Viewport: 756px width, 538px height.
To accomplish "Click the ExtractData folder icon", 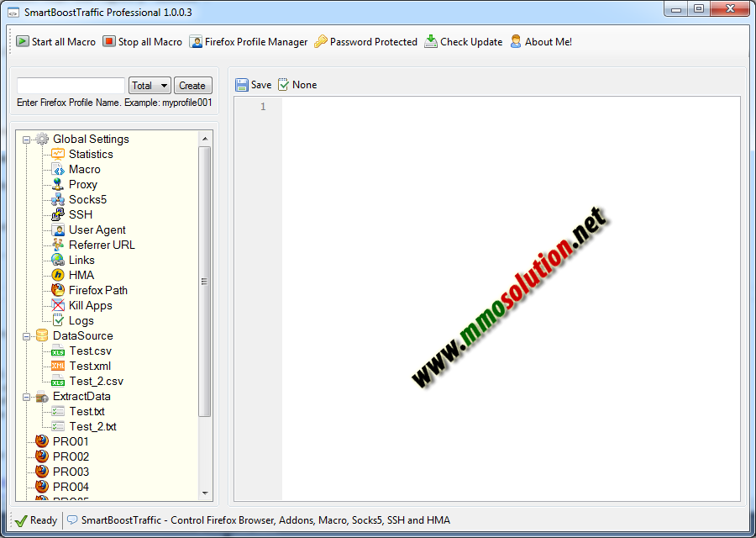I will 42,396.
